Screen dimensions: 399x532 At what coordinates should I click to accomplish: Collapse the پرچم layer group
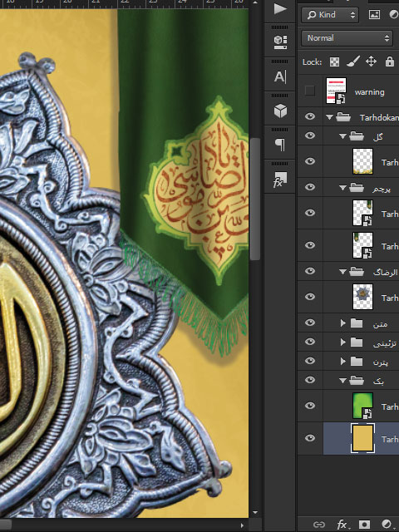[342, 187]
